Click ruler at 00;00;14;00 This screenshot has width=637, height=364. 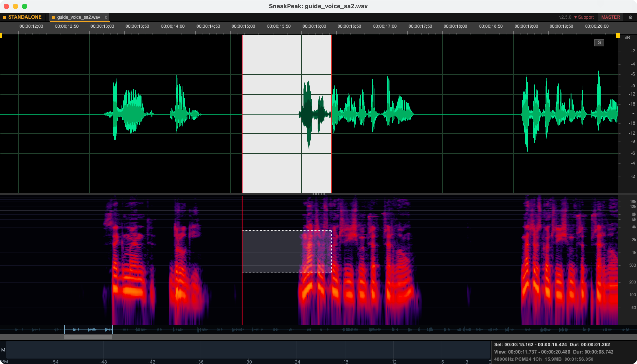(x=173, y=26)
